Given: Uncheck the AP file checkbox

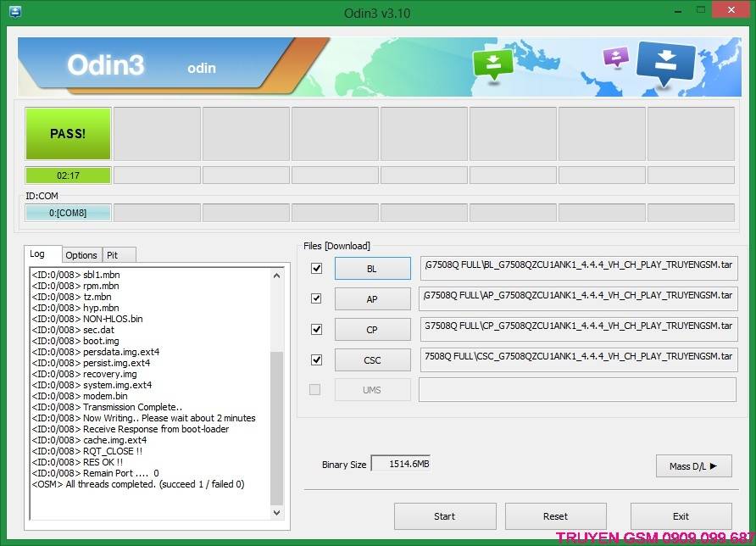Looking at the screenshot, I should point(317,298).
